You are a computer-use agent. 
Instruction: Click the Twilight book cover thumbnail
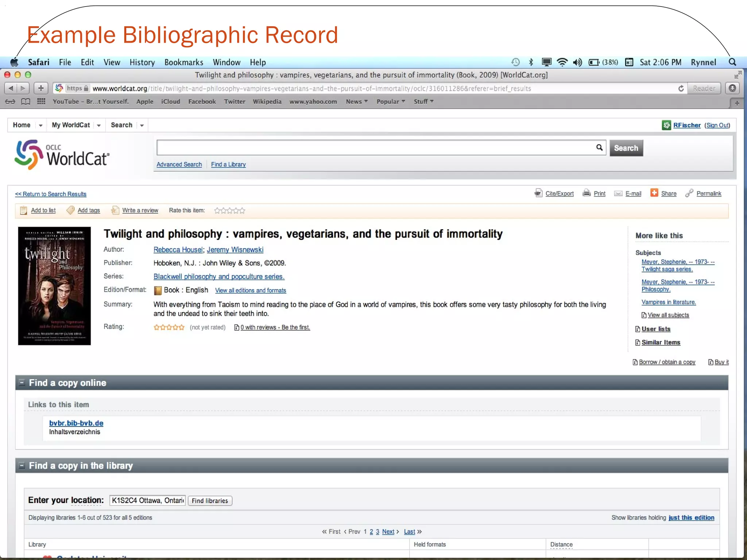[x=54, y=286]
